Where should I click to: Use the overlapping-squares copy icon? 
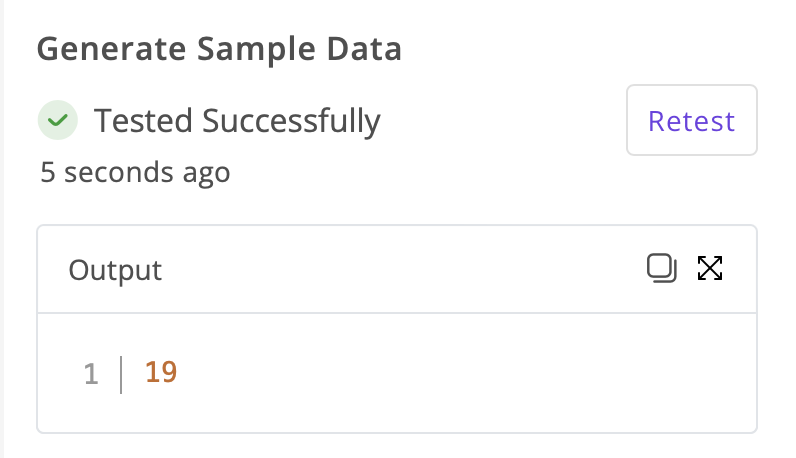pyautogui.click(x=661, y=268)
